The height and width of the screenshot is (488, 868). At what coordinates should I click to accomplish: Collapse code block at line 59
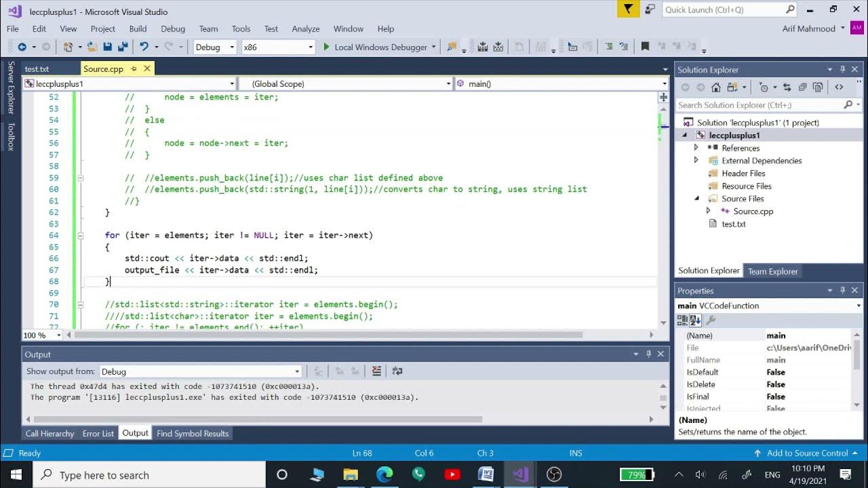click(x=80, y=178)
